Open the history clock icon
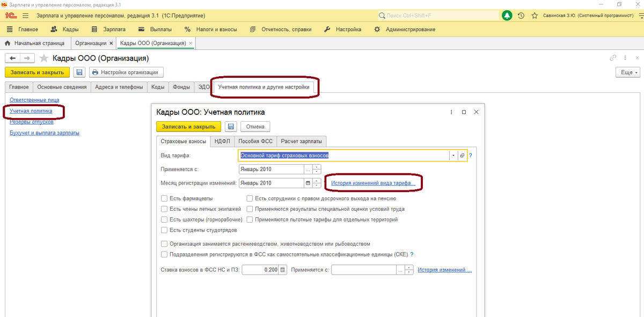Image resolution: width=644 pixels, height=317 pixels. click(521, 16)
